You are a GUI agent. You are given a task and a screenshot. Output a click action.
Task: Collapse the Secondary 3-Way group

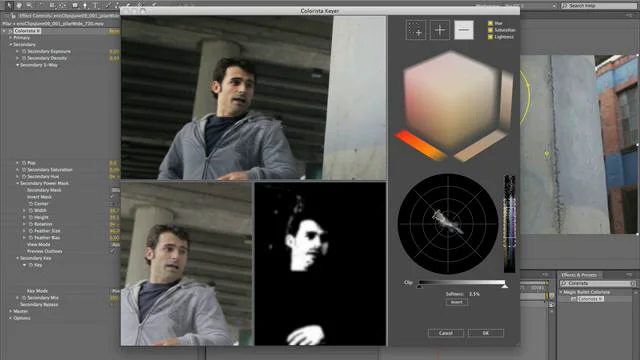click(18, 65)
